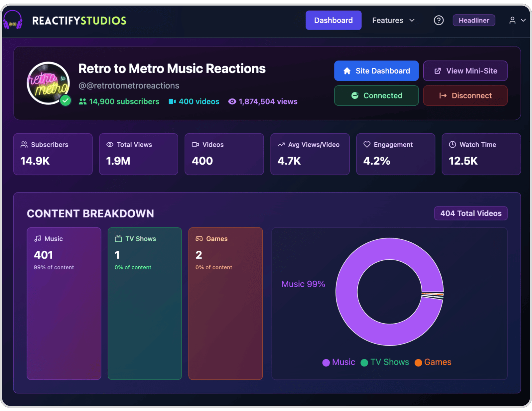Open the Site Dashboard button
This screenshot has width=532, height=411.
(x=376, y=71)
